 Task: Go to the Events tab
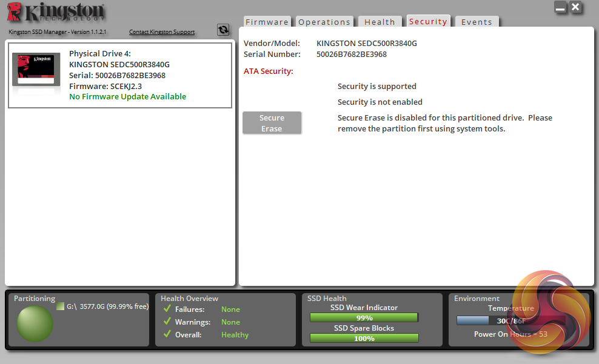[477, 22]
